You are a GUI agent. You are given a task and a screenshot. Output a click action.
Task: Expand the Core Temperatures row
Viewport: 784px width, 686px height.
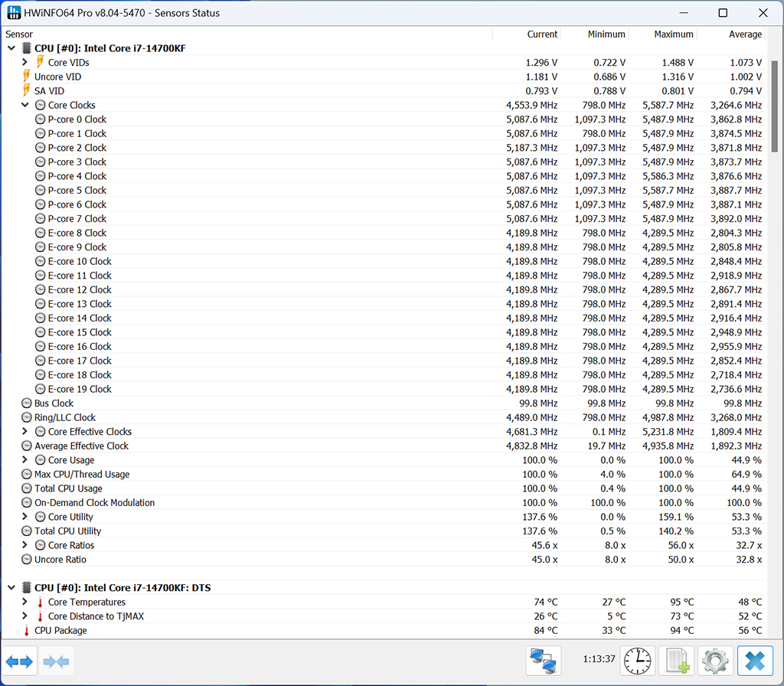[x=25, y=602]
